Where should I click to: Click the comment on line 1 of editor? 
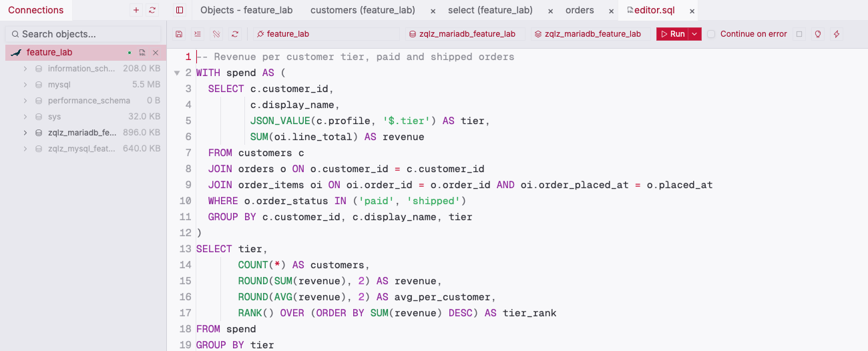[x=355, y=57]
